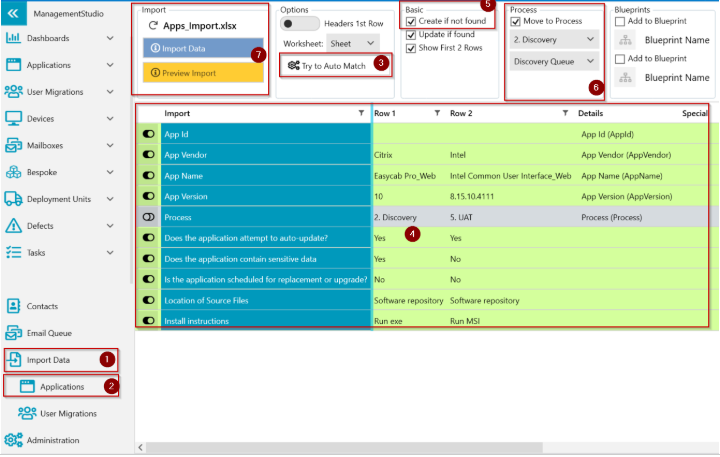Uncheck Move to Process

click(x=516, y=21)
